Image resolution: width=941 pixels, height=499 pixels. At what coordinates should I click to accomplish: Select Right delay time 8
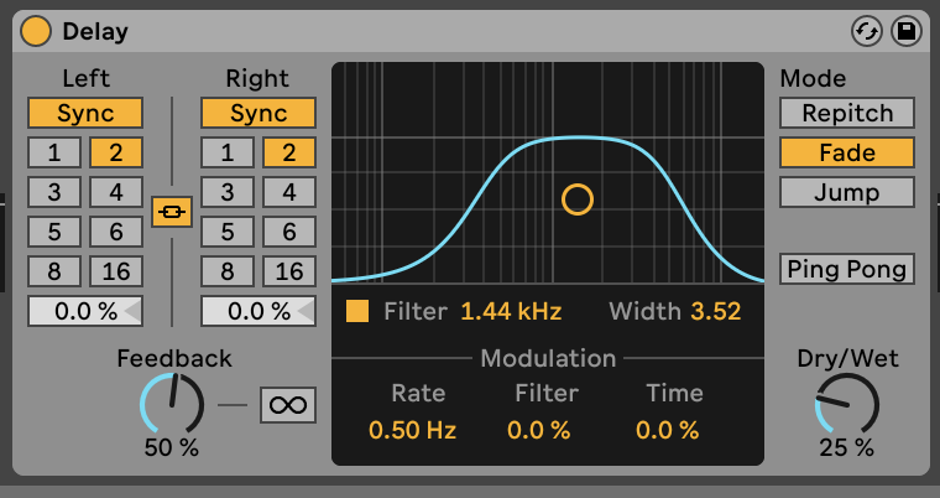point(227,271)
